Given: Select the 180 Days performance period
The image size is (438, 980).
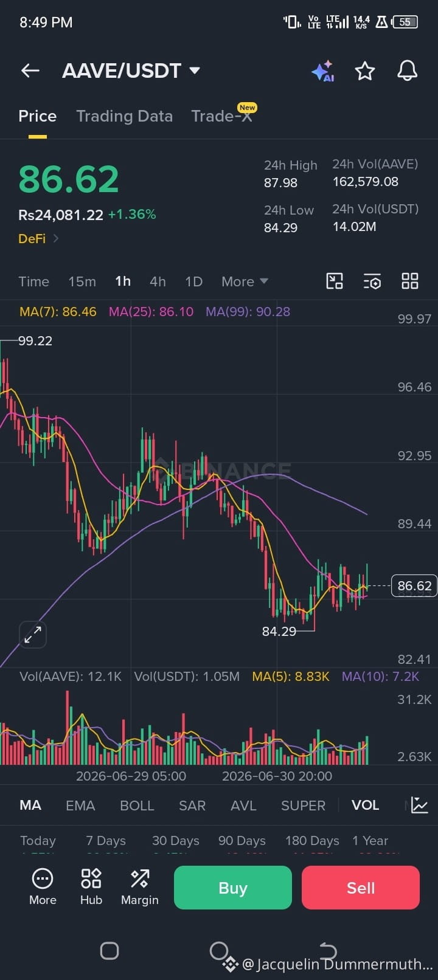Looking at the screenshot, I should (x=312, y=841).
